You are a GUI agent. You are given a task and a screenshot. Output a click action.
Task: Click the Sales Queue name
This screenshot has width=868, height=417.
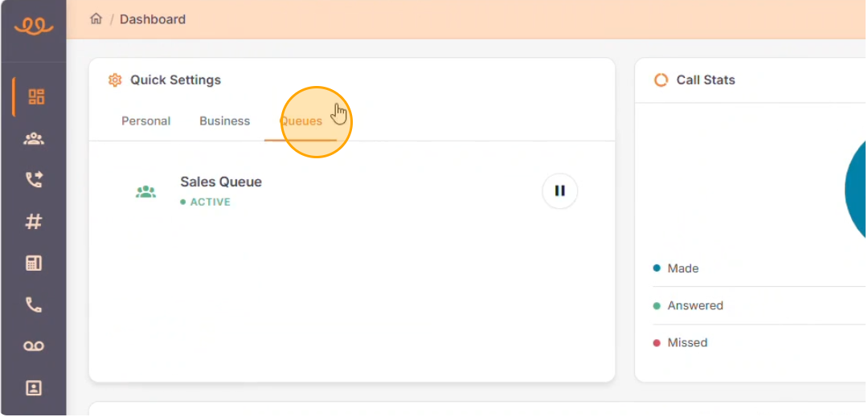221,182
